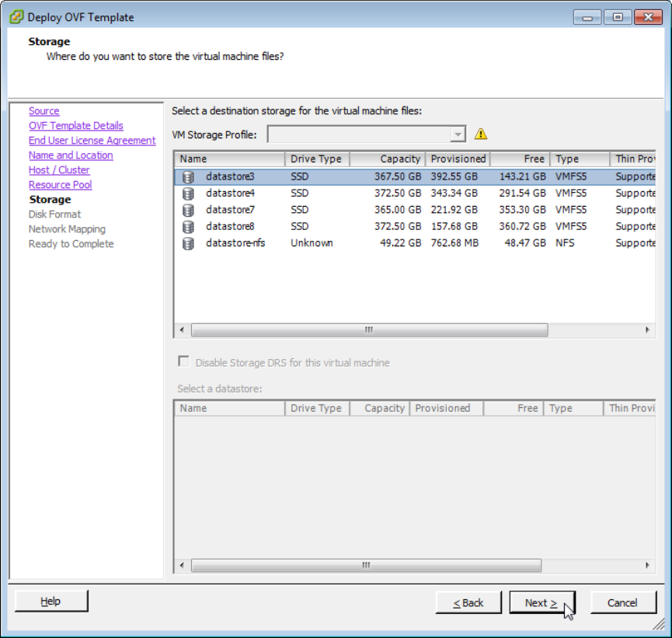Minimize the Deploy OVF Template window
Viewport: 672px width, 638px height.
587,17
